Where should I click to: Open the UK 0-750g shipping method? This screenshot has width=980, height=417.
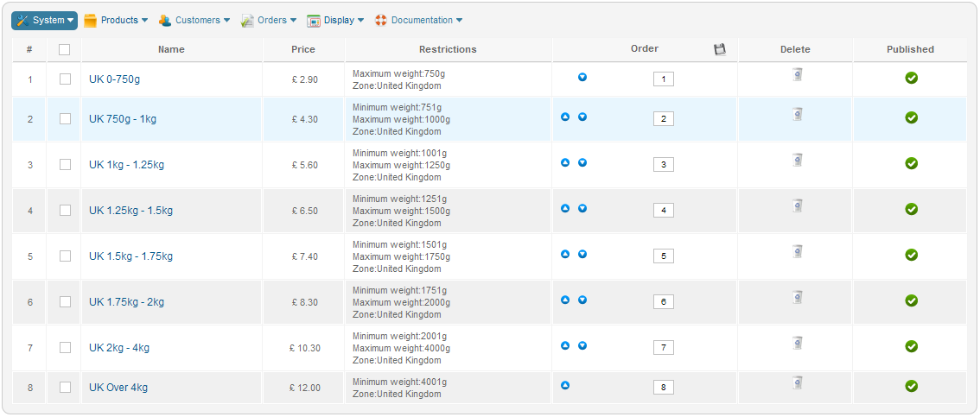tap(116, 79)
